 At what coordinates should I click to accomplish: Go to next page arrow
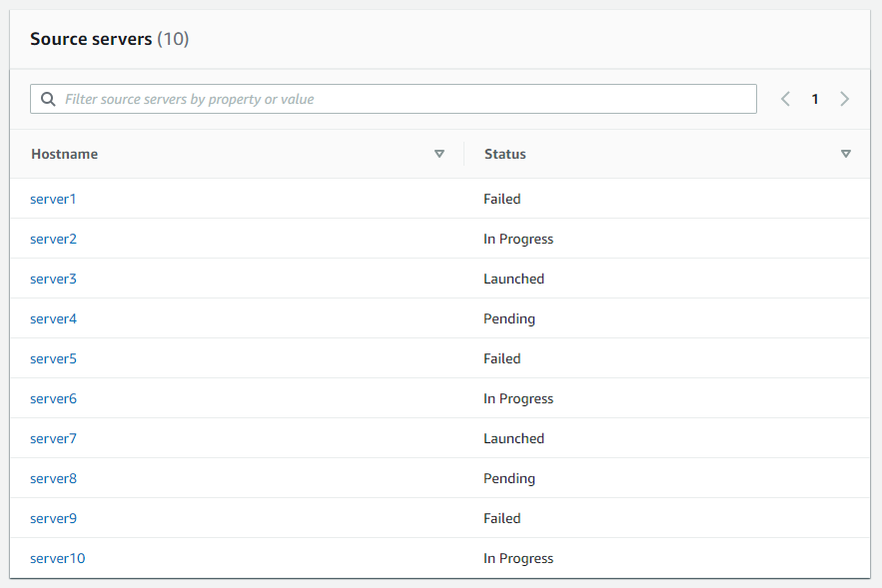[x=844, y=99]
